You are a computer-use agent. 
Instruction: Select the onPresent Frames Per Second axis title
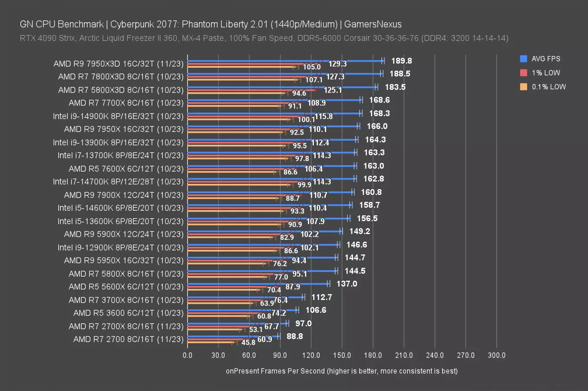341,371
